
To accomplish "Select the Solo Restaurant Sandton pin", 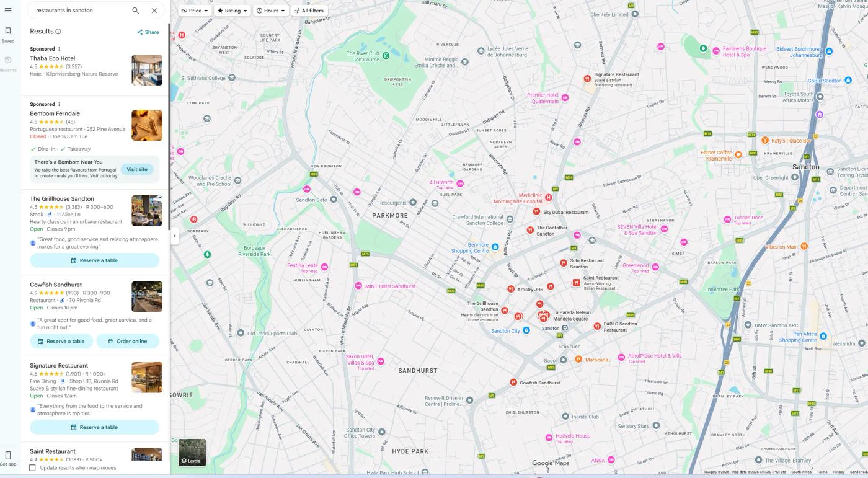I will tap(563, 263).
